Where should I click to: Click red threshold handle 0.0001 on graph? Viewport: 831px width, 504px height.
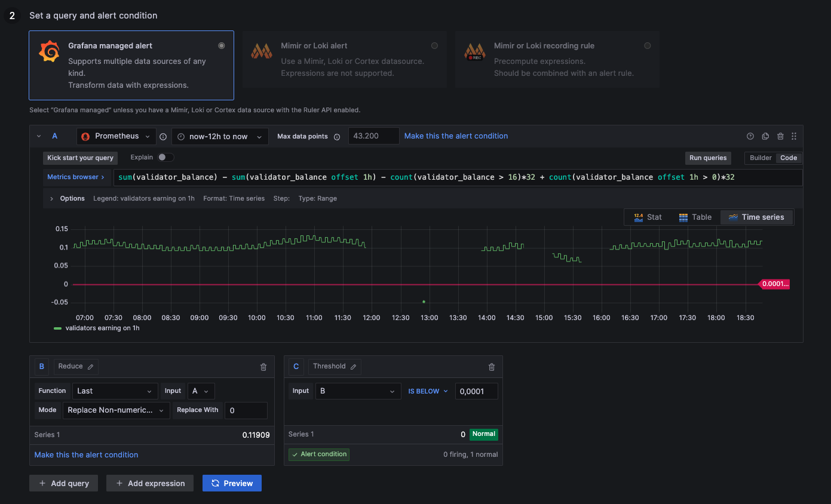pos(775,284)
